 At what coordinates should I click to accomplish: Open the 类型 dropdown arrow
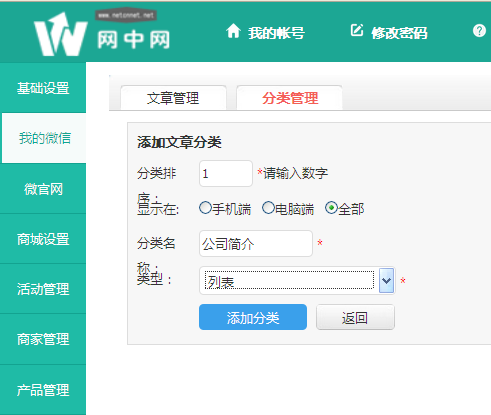tap(386, 281)
